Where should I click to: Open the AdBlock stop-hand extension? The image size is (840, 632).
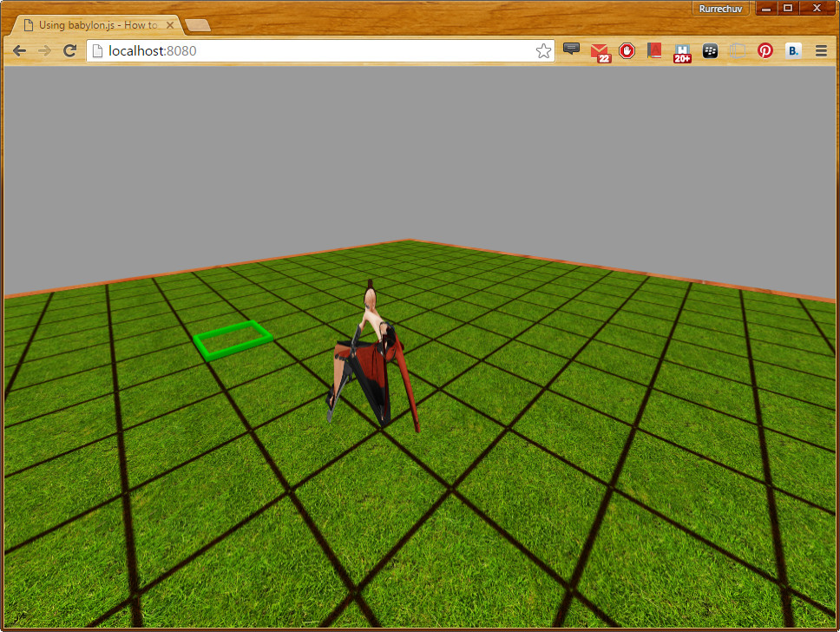pos(627,51)
